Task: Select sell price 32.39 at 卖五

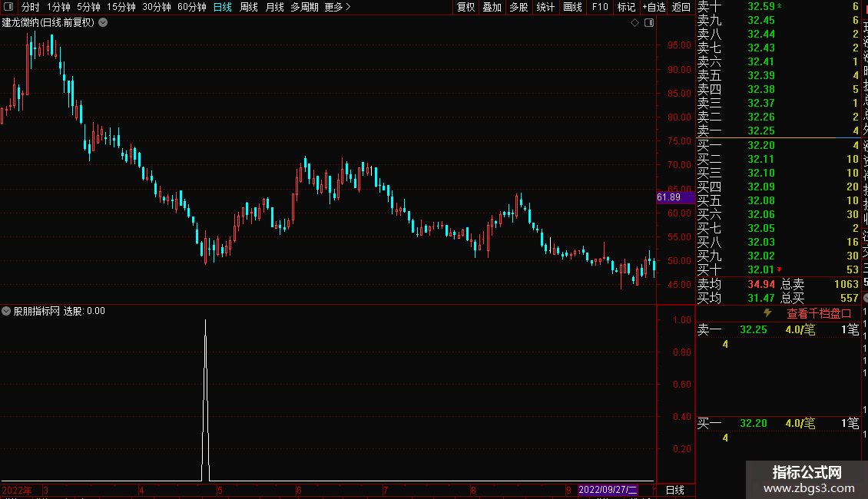Action: pyautogui.click(x=761, y=76)
